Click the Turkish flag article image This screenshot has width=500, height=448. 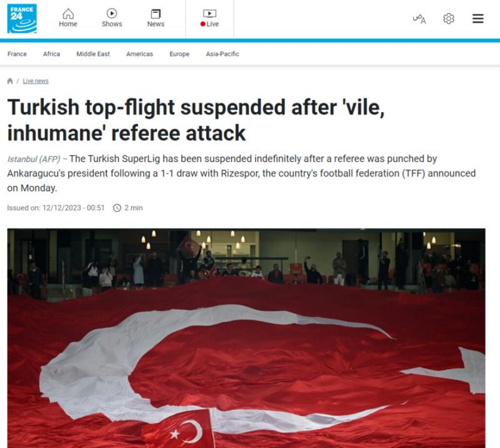[x=246, y=338]
